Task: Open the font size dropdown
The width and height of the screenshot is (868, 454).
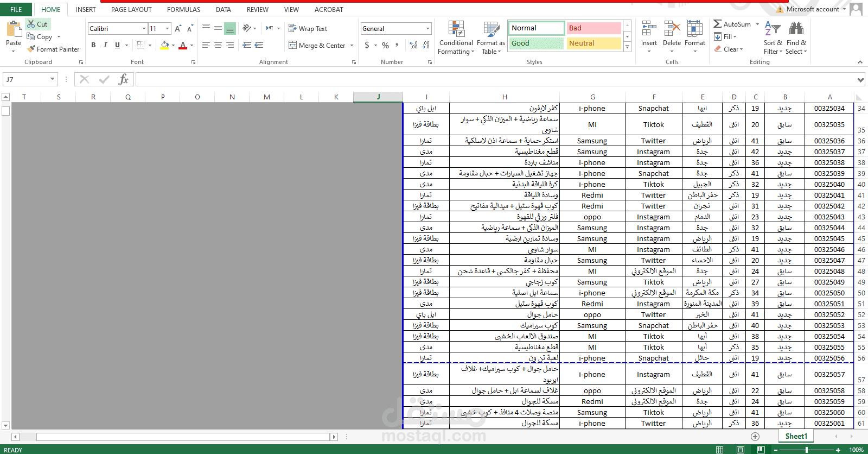Action: coord(168,28)
